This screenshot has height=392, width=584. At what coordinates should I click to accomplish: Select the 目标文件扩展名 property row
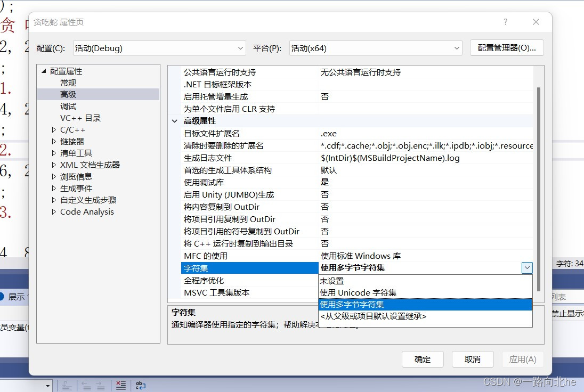coord(357,133)
